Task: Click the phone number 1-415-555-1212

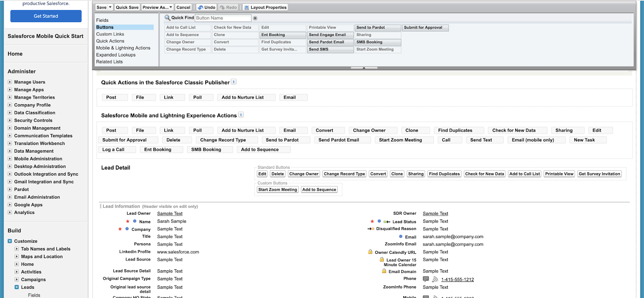Action: click(x=457, y=279)
